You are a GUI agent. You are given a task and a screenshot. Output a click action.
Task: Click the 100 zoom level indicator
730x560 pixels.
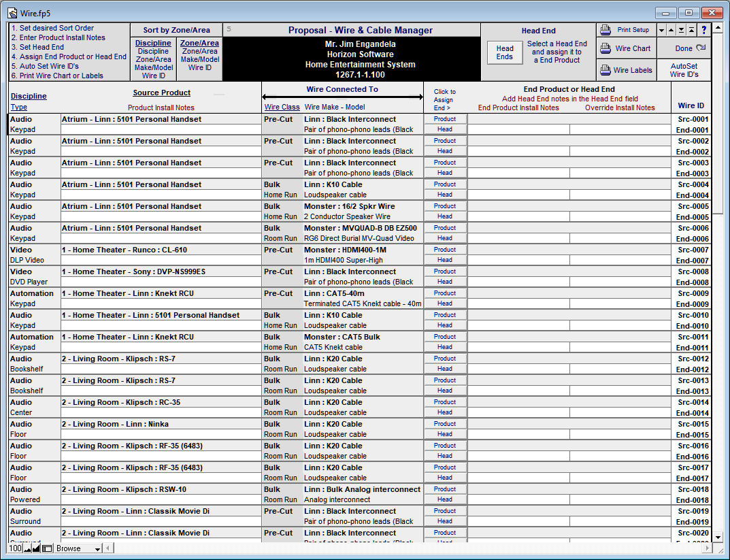(x=16, y=548)
